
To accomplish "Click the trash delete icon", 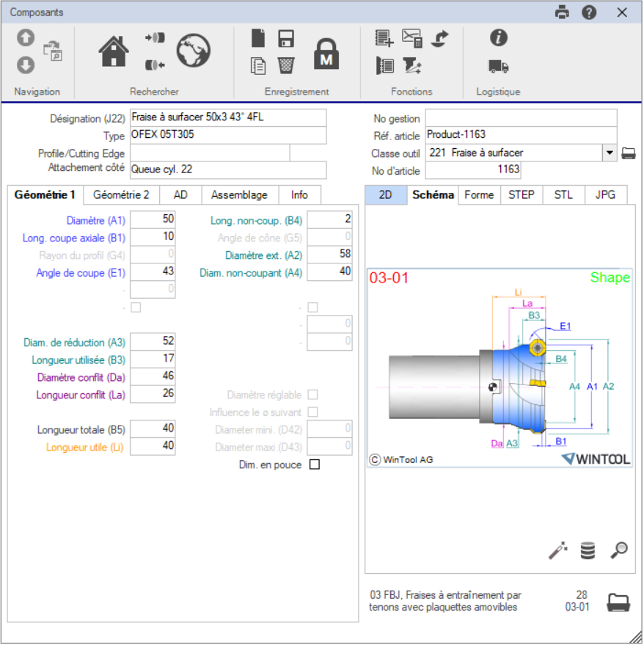I will [286, 65].
